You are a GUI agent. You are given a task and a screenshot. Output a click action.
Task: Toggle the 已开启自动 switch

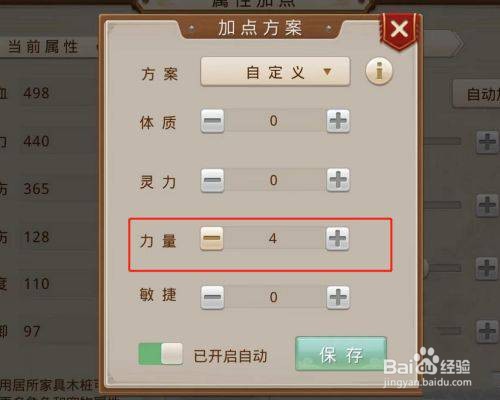click(161, 354)
